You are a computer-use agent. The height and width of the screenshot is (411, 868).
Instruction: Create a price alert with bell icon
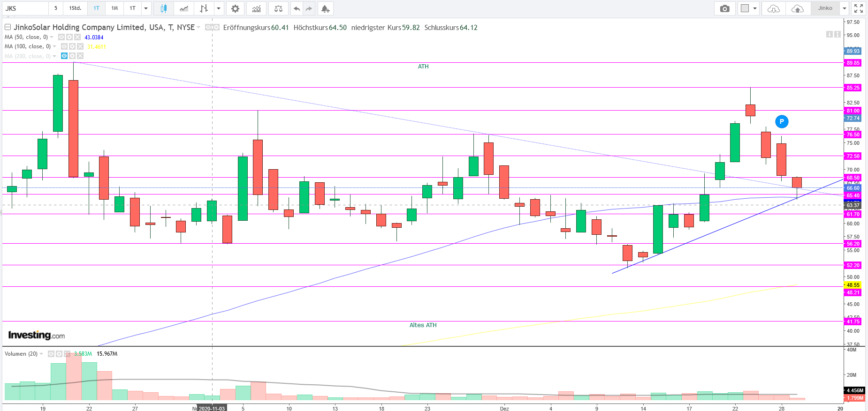[x=325, y=8]
